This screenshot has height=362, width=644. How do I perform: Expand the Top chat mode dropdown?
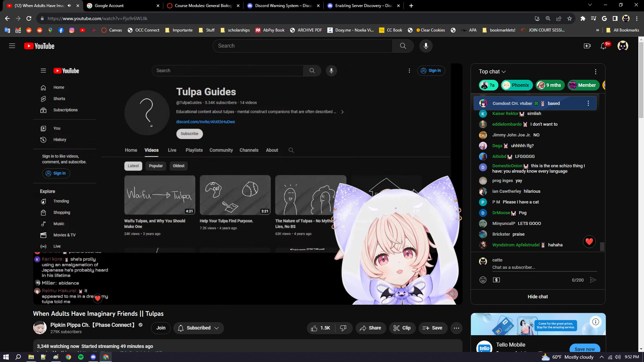coord(492,72)
